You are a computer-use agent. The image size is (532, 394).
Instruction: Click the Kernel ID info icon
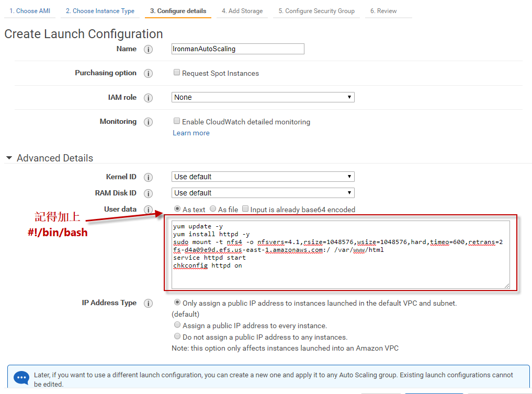[148, 177]
